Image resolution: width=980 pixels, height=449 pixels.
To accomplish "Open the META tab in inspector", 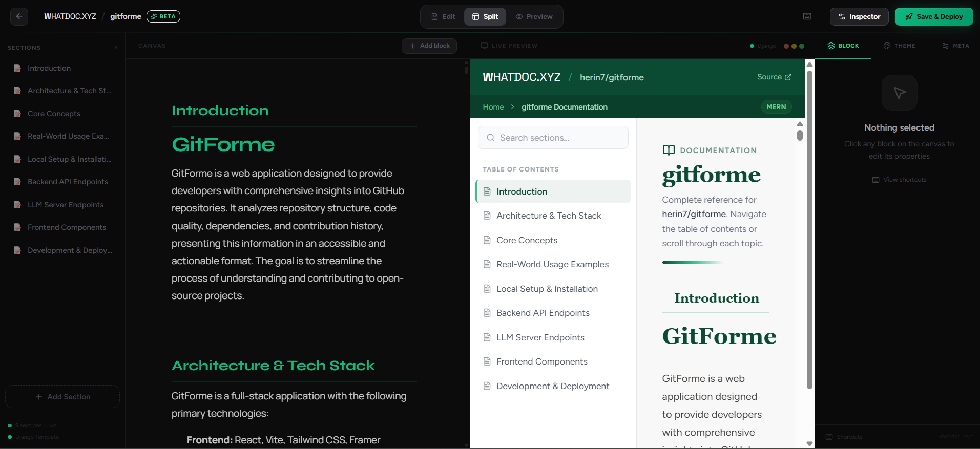I will [x=955, y=46].
